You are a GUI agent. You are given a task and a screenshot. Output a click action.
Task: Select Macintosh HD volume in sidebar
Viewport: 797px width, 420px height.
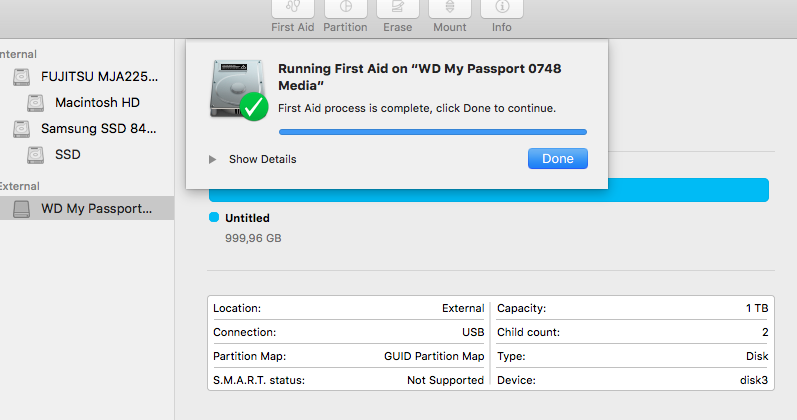(x=97, y=102)
